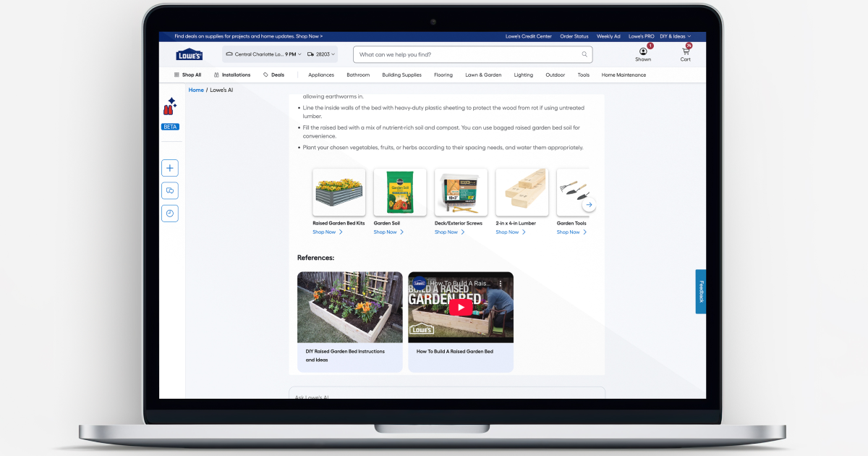Expand the DIY & Ideas dropdown
The height and width of the screenshot is (456, 868).
pos(676,36)
